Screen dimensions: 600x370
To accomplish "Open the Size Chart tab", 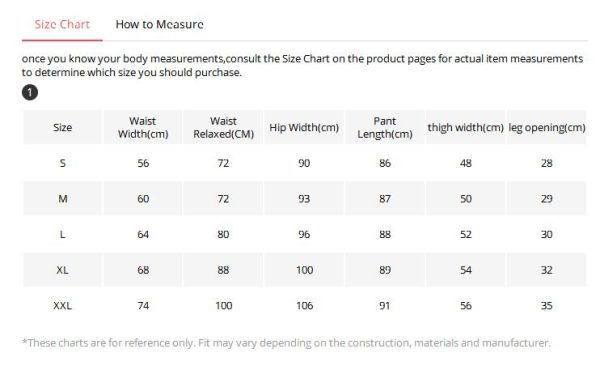I will coord(62,24).
